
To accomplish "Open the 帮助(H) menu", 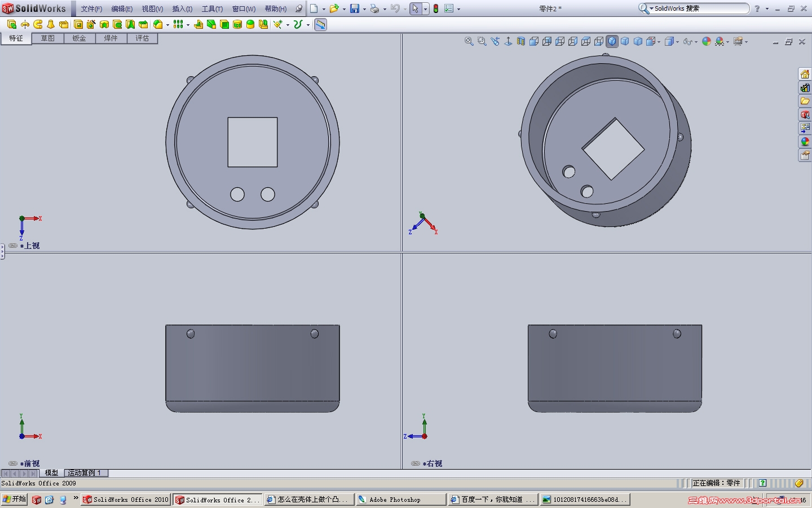I will [x=276, y=9].
